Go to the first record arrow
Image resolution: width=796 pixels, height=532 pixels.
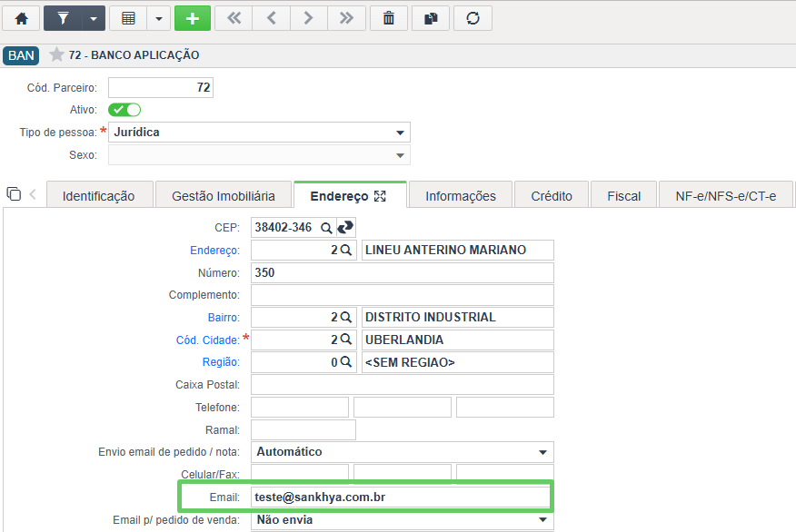pos(234,18)
